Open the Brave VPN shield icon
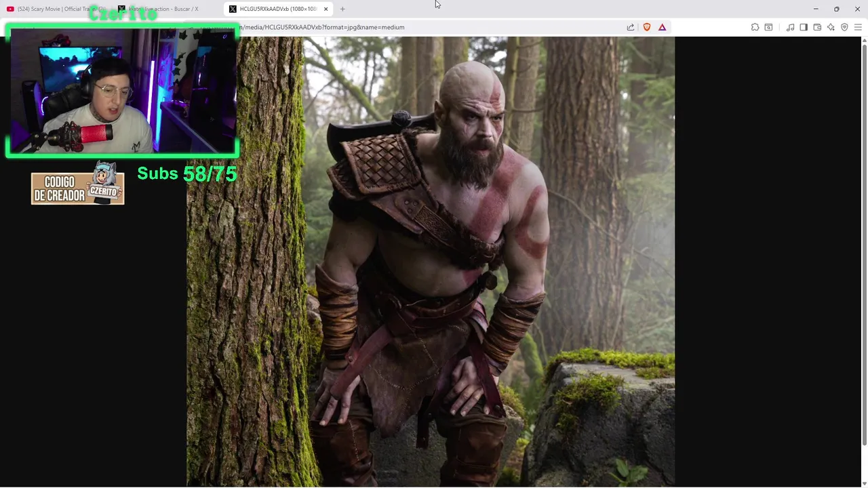 [844, 27]
